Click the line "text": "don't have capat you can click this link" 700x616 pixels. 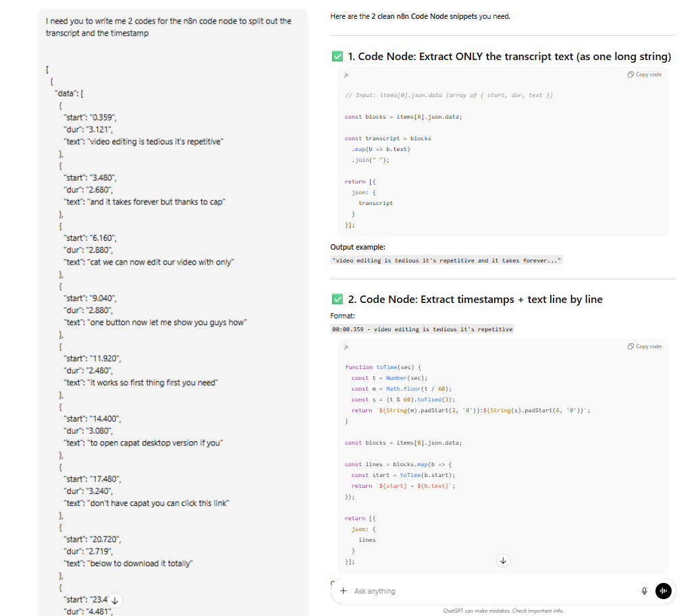tap(146, 503)
